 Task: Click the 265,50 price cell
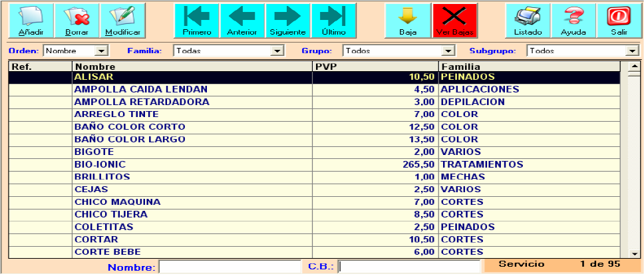pos(375,164)
